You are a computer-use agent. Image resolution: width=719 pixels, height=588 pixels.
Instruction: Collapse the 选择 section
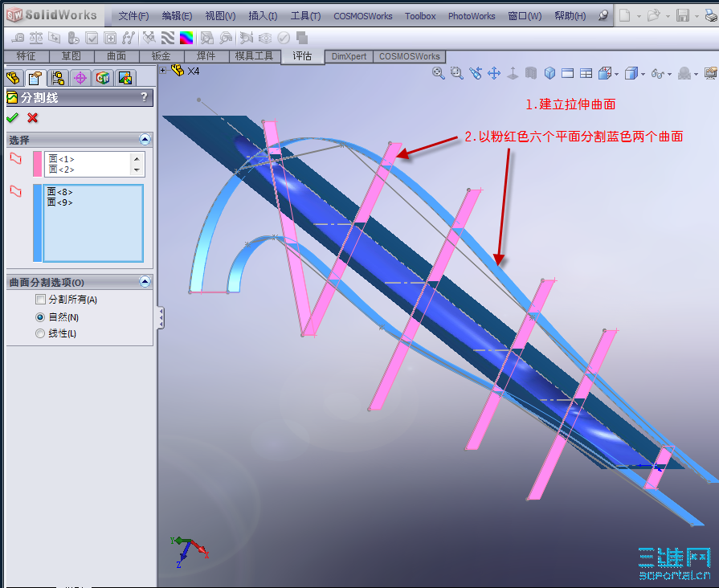[x=145, y=140]
